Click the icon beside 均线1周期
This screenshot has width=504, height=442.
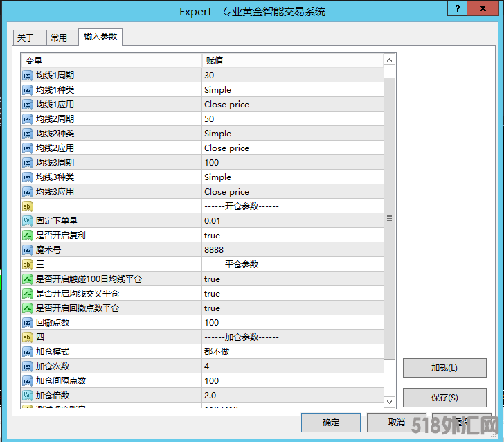pos(28,76)
